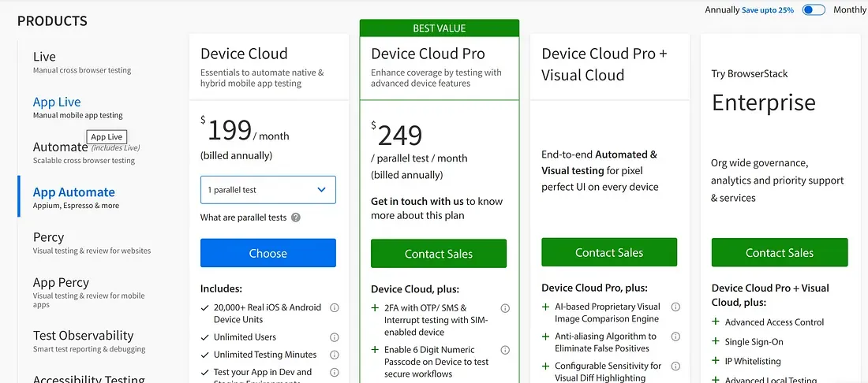Click the $199 / month price
Screen dimensions: 868x383
[x=245, y=131]
